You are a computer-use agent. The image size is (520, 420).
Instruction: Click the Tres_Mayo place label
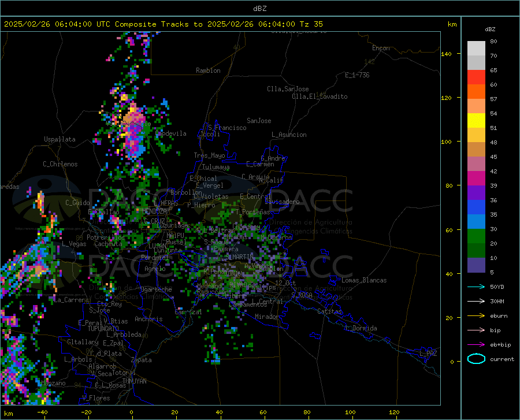pos(209,155)
